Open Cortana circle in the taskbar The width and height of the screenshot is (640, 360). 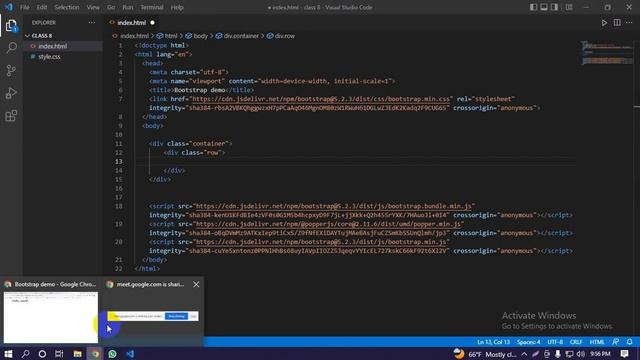point(42,354)
